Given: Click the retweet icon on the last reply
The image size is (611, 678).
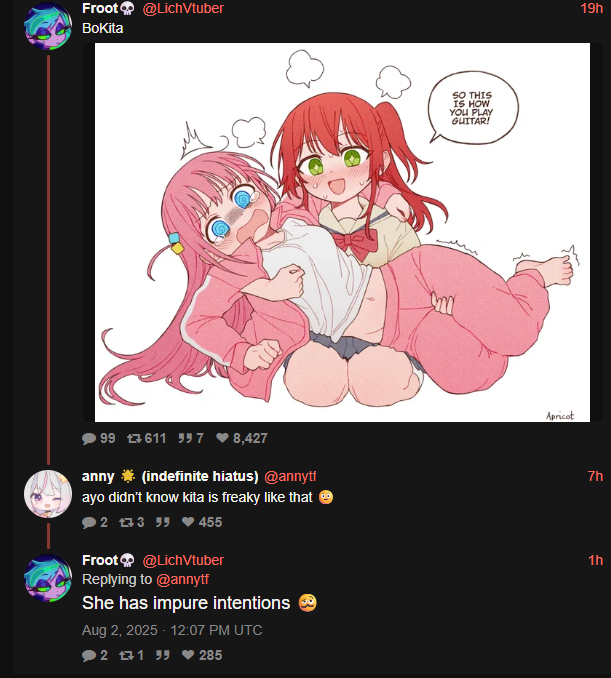Looking at the screenshot, I should tap(126, 656).
